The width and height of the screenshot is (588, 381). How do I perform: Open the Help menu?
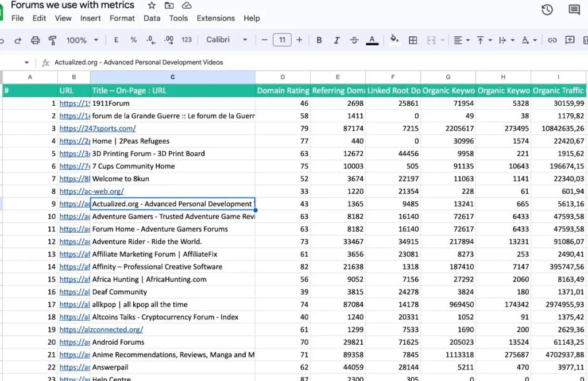click(252, 18)
